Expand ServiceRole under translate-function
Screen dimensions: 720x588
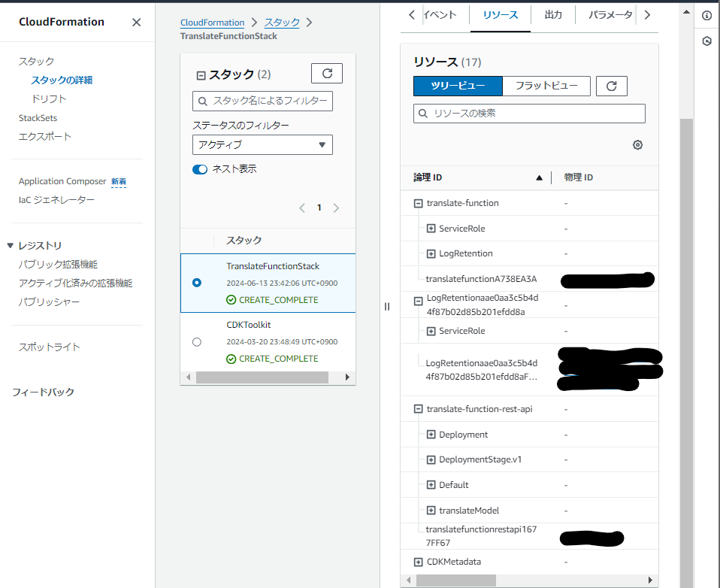click(431, 229)
